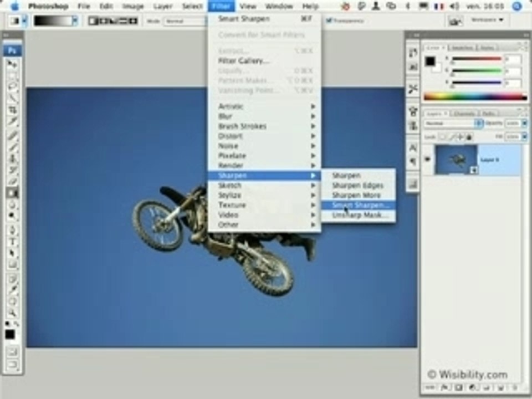Screen dimensions: 532x399
Task: Toggle Quick Mask mode button
Action: 12,352
